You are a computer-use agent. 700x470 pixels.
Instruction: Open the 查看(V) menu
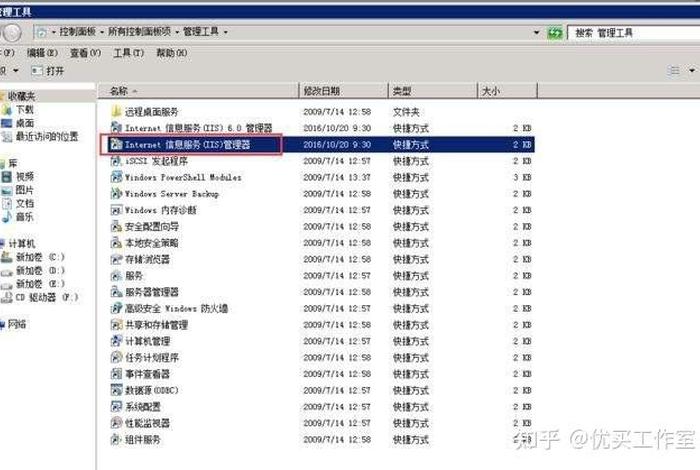(x=85, y=53)
